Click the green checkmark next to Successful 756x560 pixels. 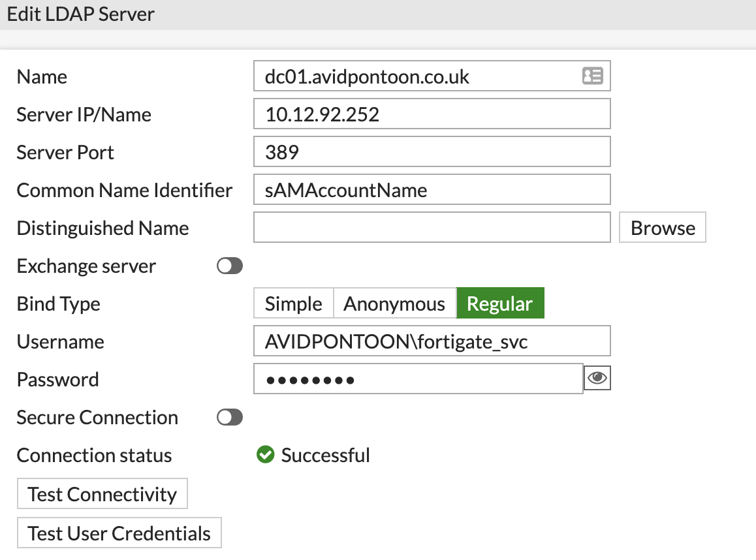coord(265,454)
